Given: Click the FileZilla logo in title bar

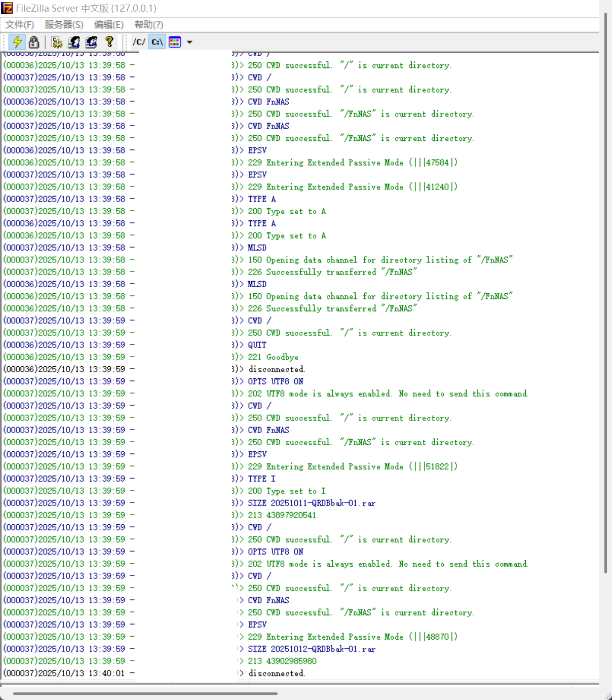Looking at the screenshot, I should (7, 8).
